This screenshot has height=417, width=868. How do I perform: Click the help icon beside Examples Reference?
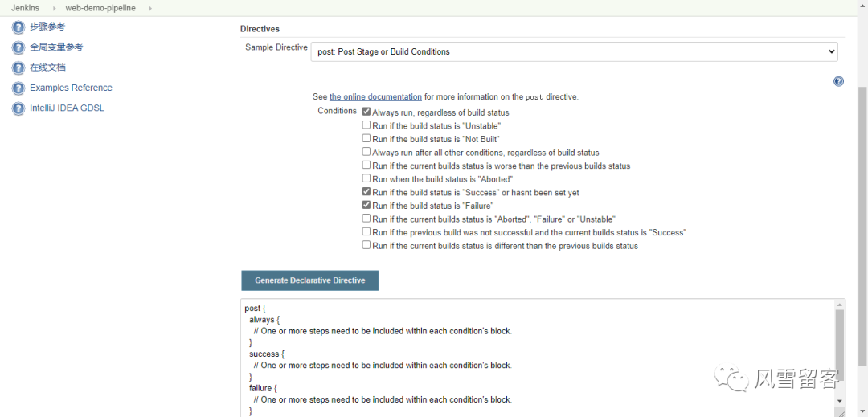coord(18,88)
